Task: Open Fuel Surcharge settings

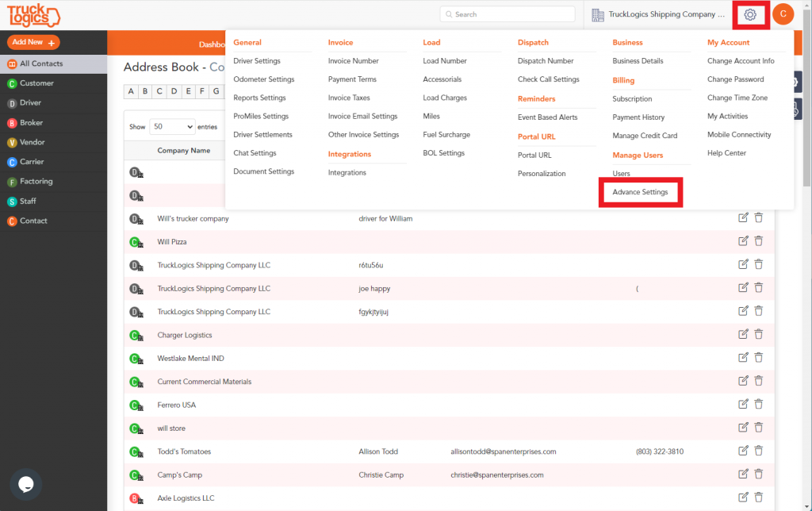Action: point(446,135)
